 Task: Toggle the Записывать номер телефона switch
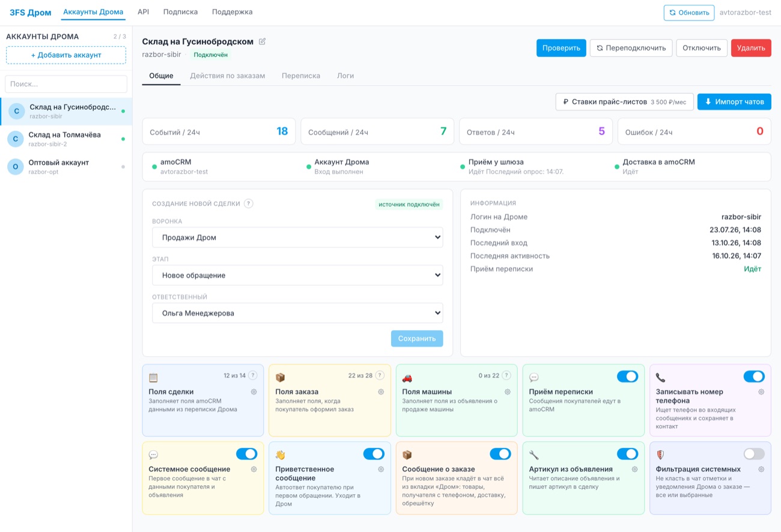pyautogui.click(x=754, y=376)
